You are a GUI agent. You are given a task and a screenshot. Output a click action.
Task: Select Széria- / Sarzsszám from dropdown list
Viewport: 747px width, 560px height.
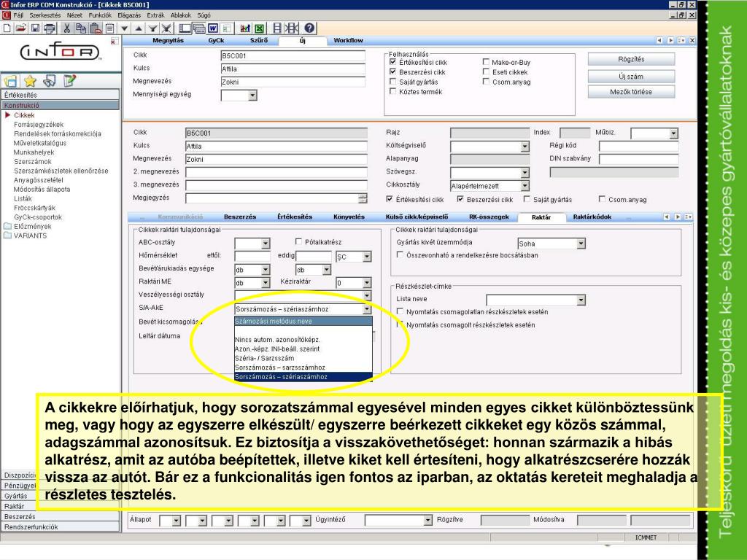pos(264,358)
